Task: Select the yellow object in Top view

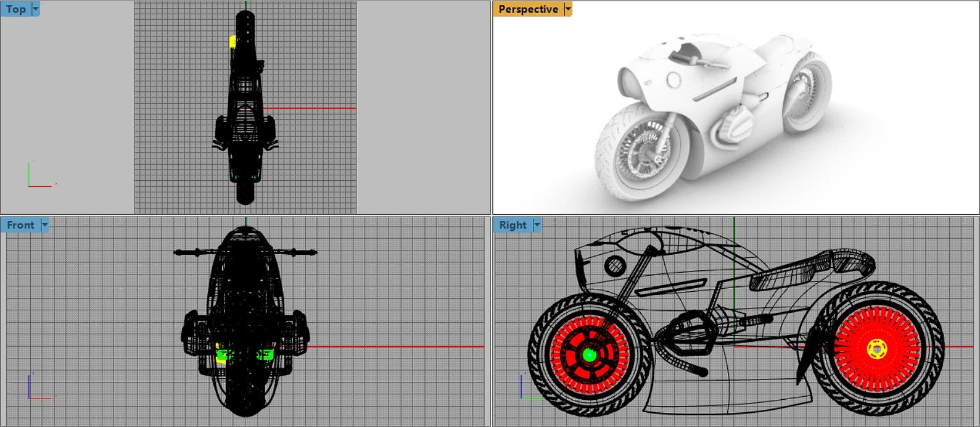Action: (x=233, y=41)
